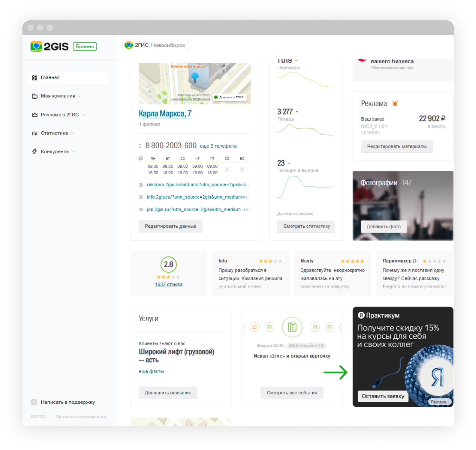Click the small event icon left of large one
476x450 pixels.
(269, 327)
